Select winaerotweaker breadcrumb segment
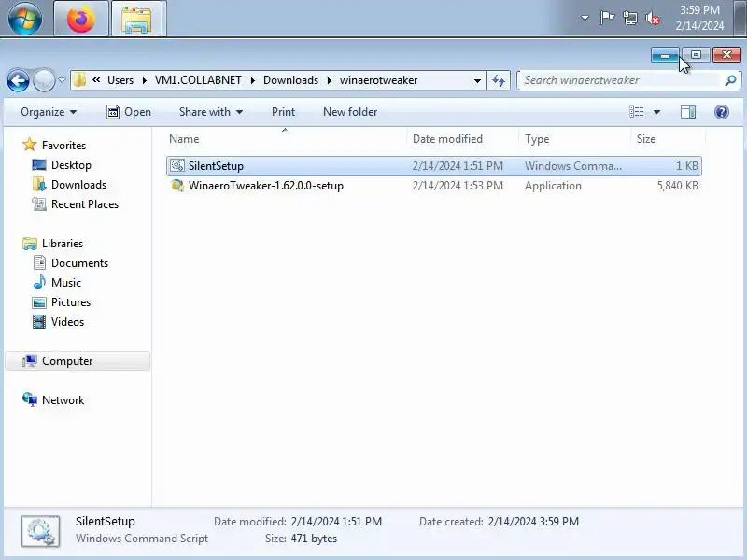Screen dimensions: 747x560 [379, 80]
